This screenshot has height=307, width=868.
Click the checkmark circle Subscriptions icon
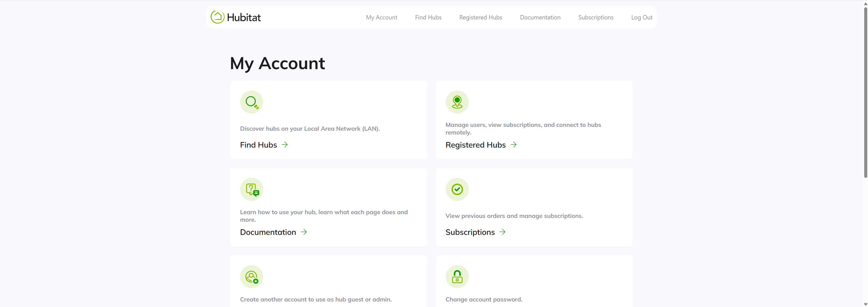coord(457,189)
